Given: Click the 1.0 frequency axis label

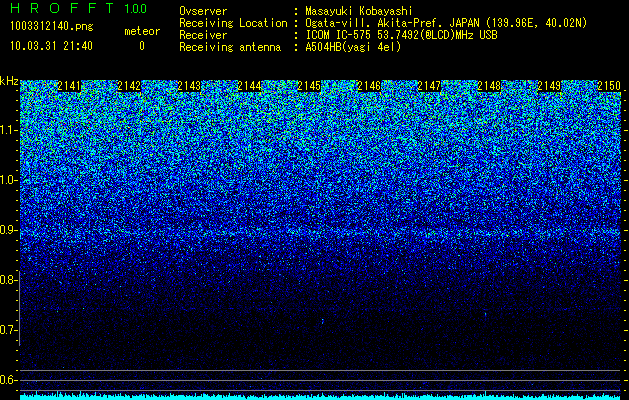Looking at the screenshot, I should tap(9, 181).
